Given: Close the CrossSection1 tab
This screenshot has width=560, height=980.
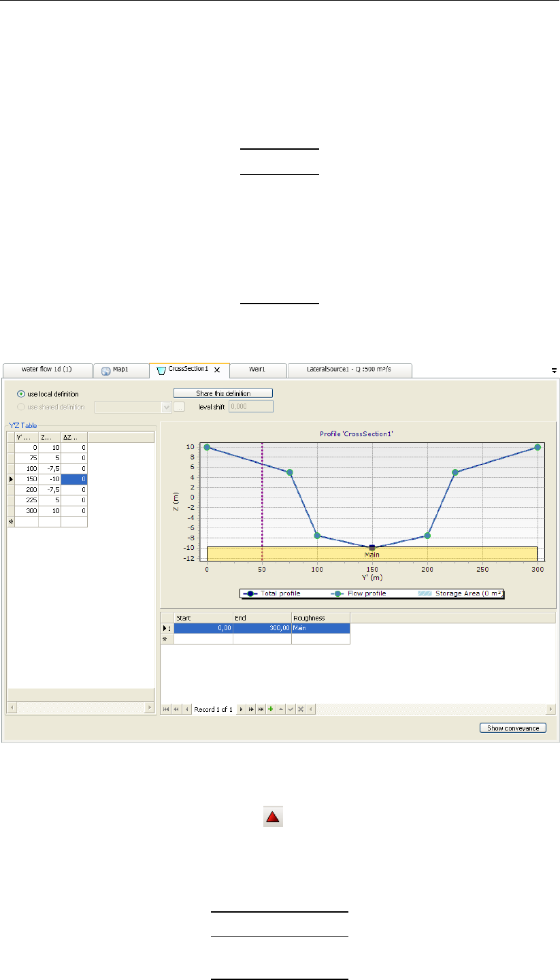Looking at the screenshot, I should [x=216, y=371].
